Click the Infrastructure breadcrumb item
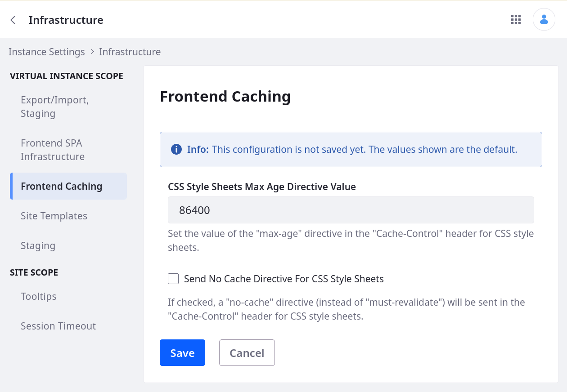The image size is (567, 392). tap(130, 52)
